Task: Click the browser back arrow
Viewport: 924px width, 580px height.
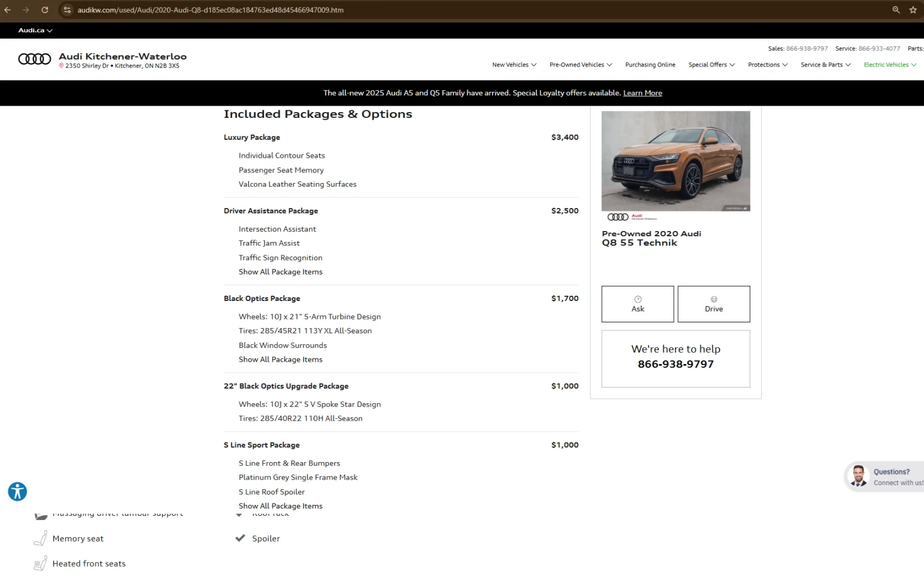Action: point(8,10)
